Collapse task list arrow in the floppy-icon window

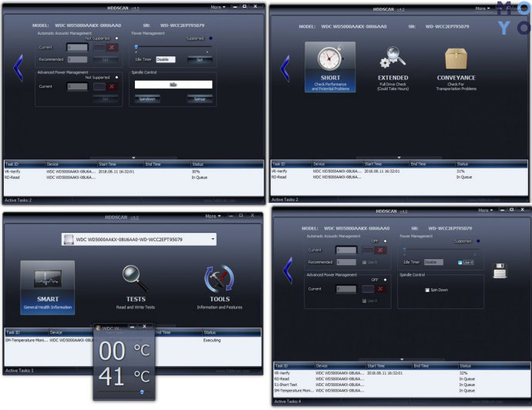402,359
